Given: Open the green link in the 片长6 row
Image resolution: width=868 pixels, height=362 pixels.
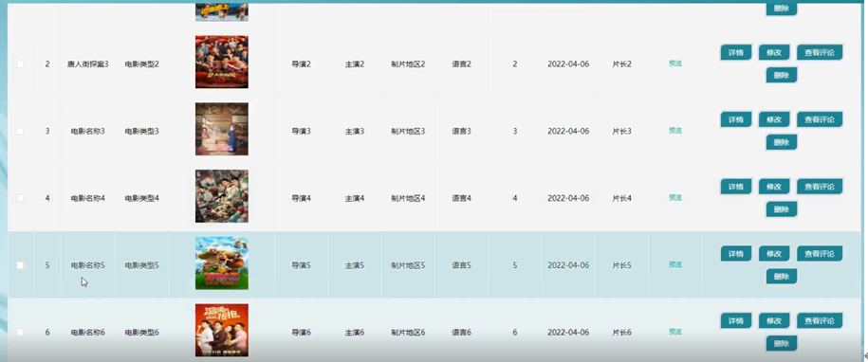Looking at the screenshot, I should (674, 332).
